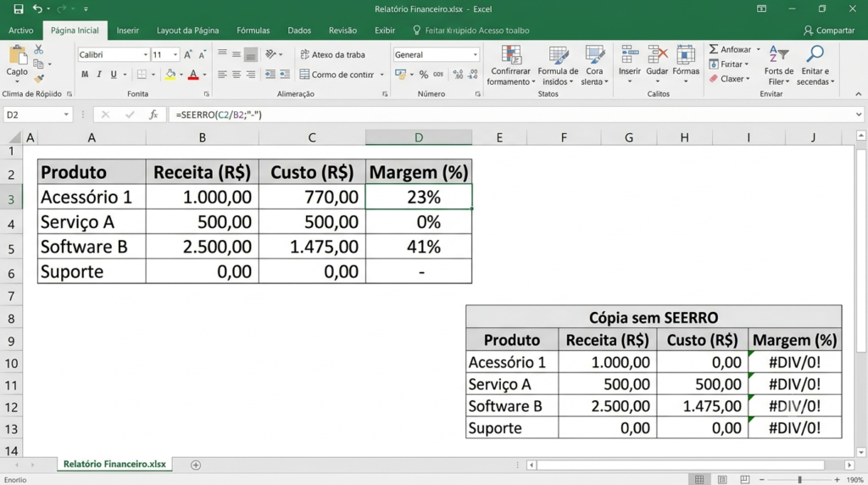
Task: Click the Compartar share button
Action: 829,31
